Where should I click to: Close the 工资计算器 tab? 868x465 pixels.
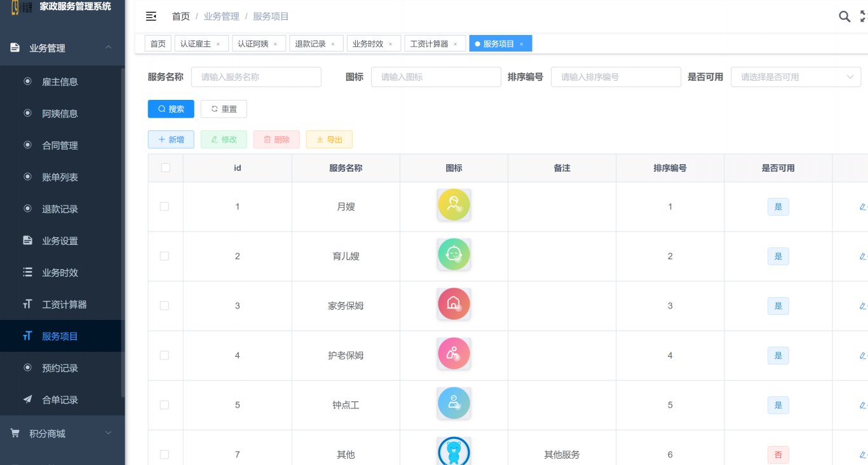pos(455,44)
